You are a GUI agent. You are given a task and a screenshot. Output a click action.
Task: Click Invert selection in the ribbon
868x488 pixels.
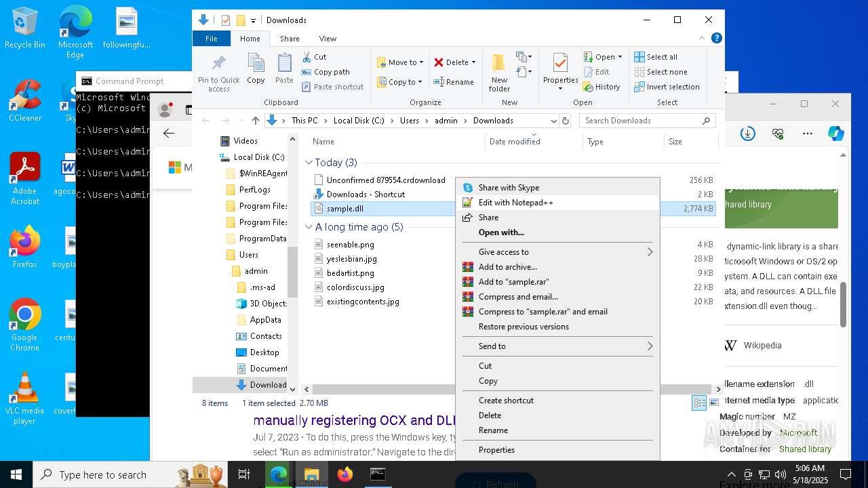pos(667,87)
